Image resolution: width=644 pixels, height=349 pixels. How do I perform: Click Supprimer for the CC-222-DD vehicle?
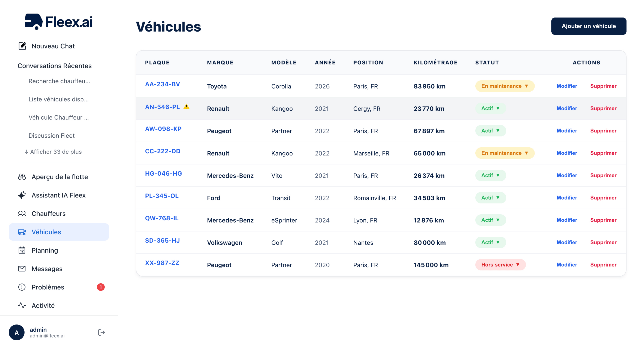pyautogui.click(x=603, y=153)
